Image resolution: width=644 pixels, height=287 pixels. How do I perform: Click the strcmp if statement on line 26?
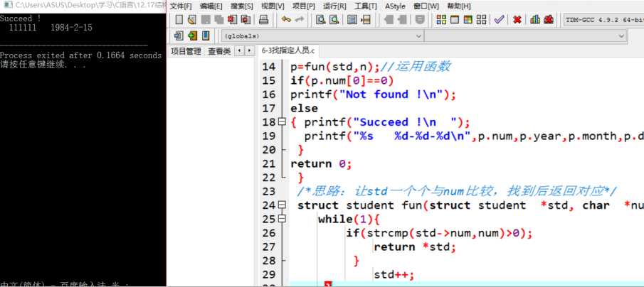439,233
